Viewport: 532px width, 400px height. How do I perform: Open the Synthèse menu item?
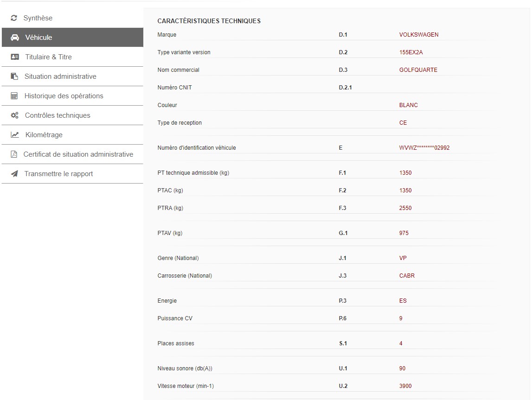(38, 18)
